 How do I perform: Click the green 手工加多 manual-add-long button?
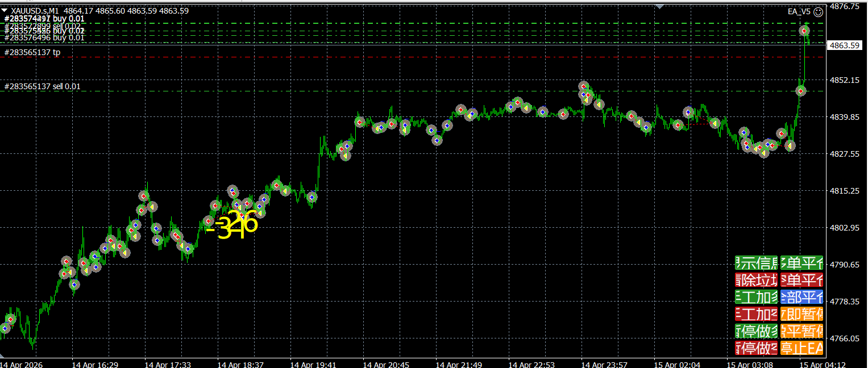tap(756, 297)
